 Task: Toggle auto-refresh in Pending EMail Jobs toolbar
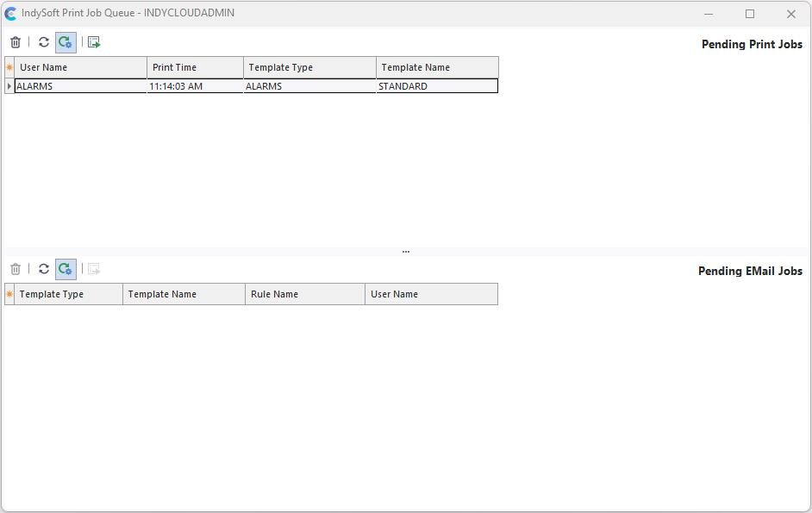point(66,269)
